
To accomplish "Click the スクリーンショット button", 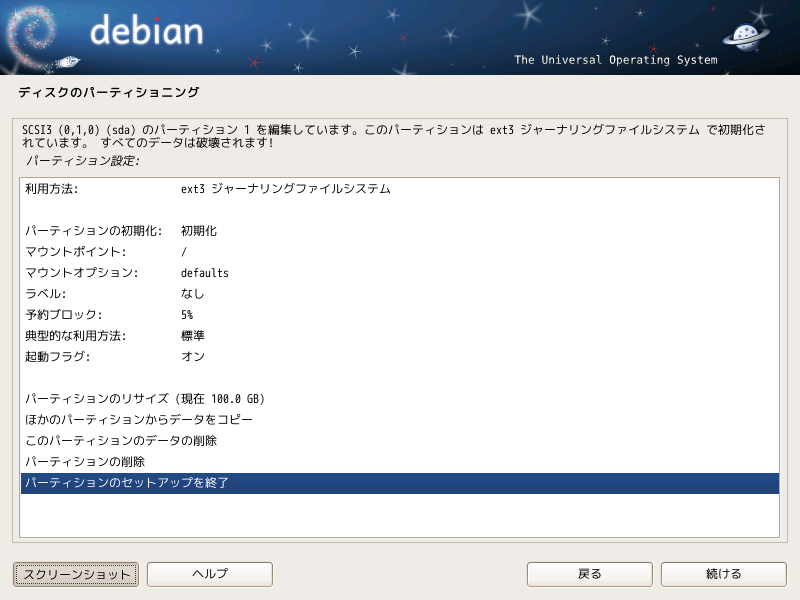I will point(76,574).
